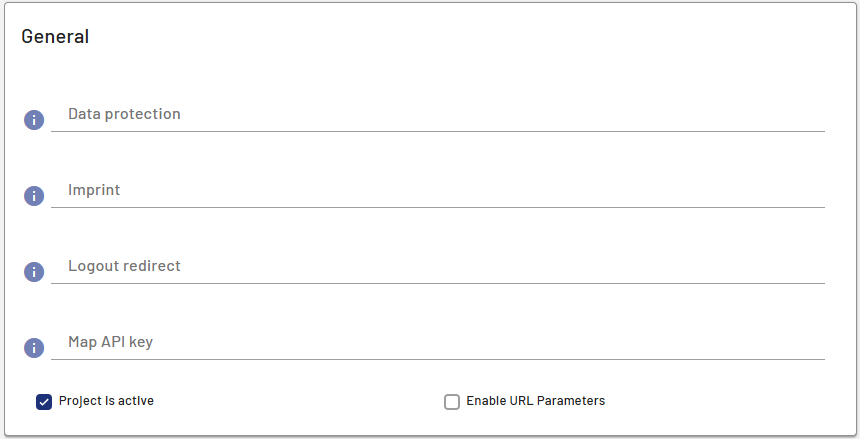Click the 'Enable URL Parameters' label text
Screen dimensions: 860x439
535,401
